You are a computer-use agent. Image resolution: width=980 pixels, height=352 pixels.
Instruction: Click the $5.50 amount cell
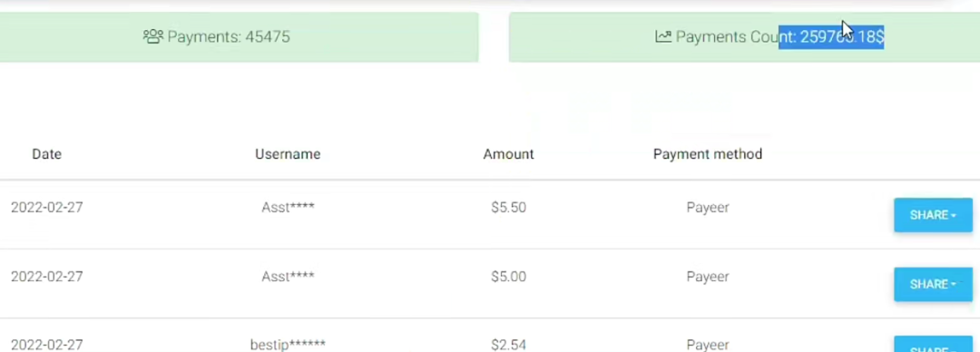508,208
